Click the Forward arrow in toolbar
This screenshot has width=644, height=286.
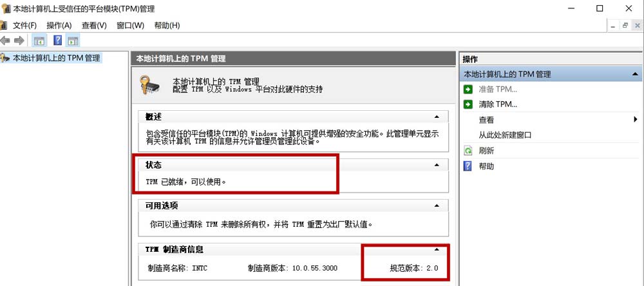(x=19, y=41)
